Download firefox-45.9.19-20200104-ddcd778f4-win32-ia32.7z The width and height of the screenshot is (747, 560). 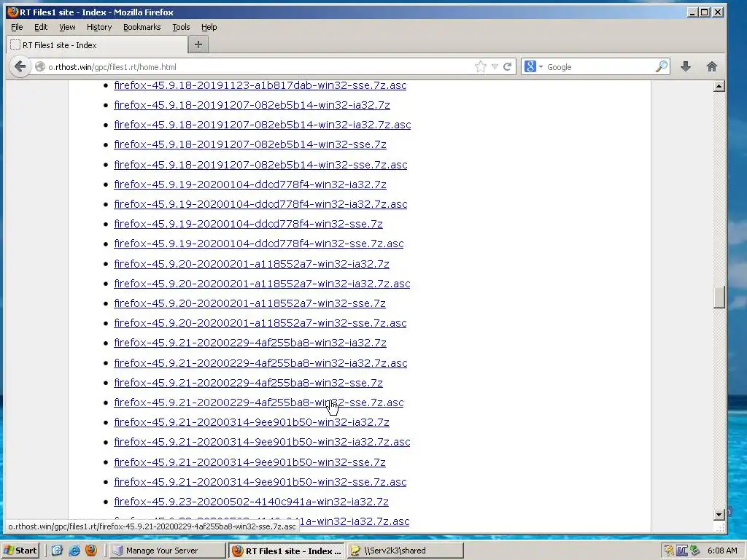click(250, 184)
